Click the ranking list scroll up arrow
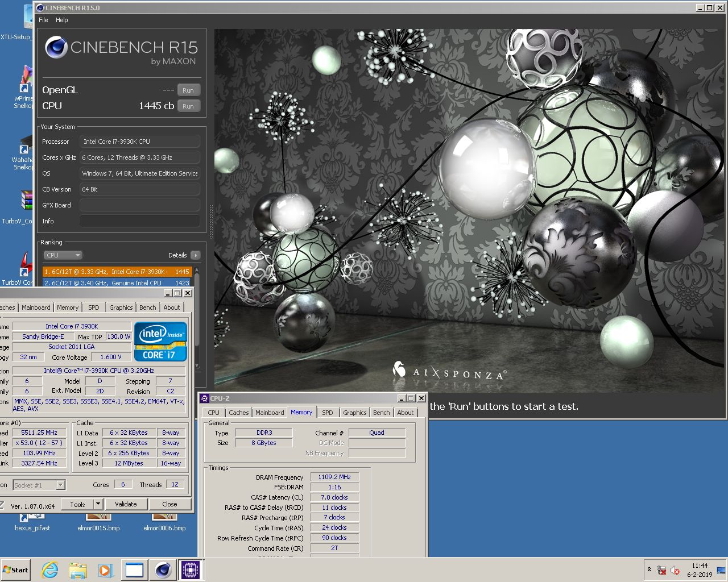The width and height of the screenshot is (728, 582). point(197,271)
